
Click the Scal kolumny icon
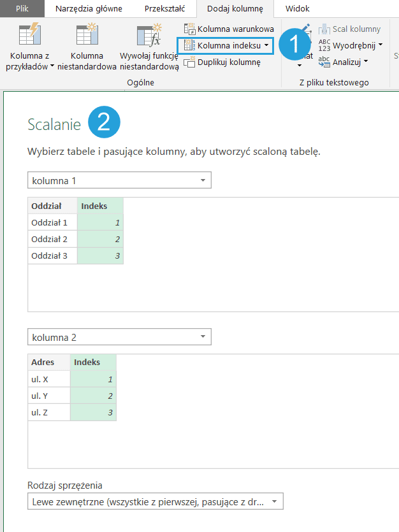[324, 29]
